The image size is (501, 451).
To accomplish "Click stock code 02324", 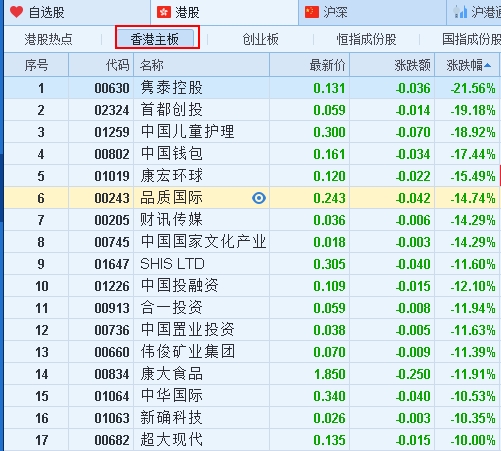I will click(112, 110).
